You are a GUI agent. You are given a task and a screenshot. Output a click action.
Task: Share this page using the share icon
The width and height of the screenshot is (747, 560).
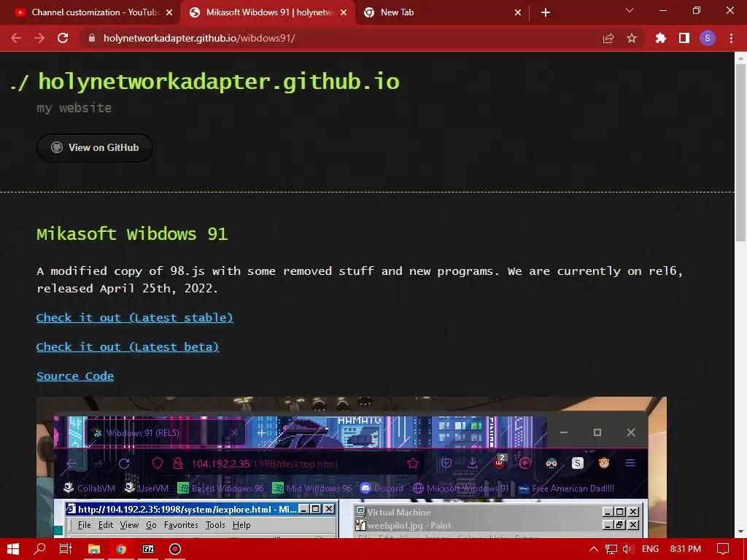coord(608,38)
